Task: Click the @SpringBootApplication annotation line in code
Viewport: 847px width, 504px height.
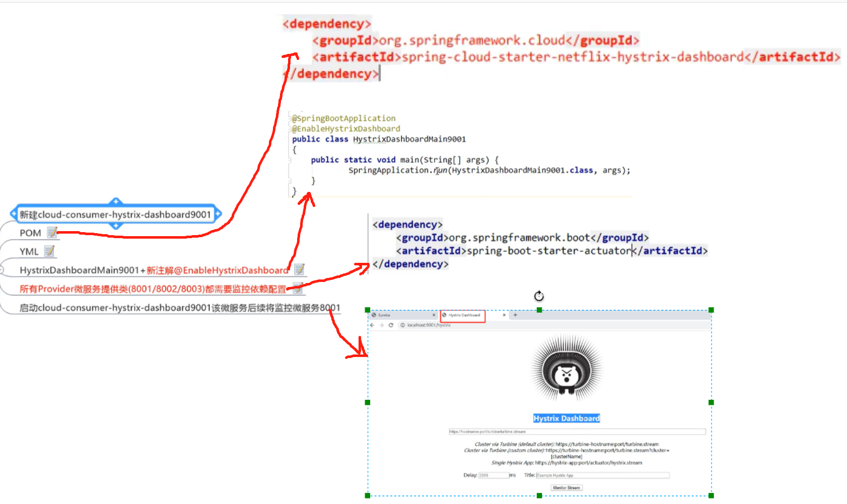Action: click(x=344, y=118)
